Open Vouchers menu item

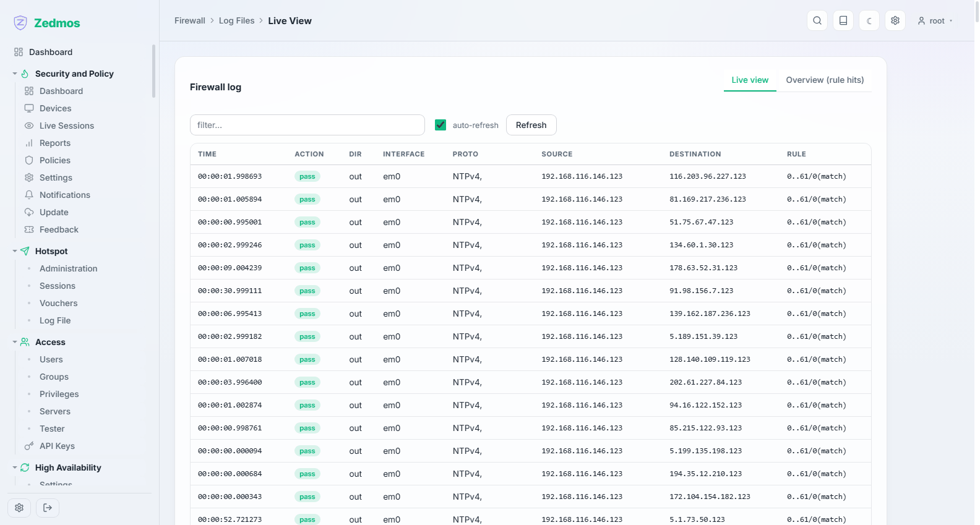coord(59,303)
